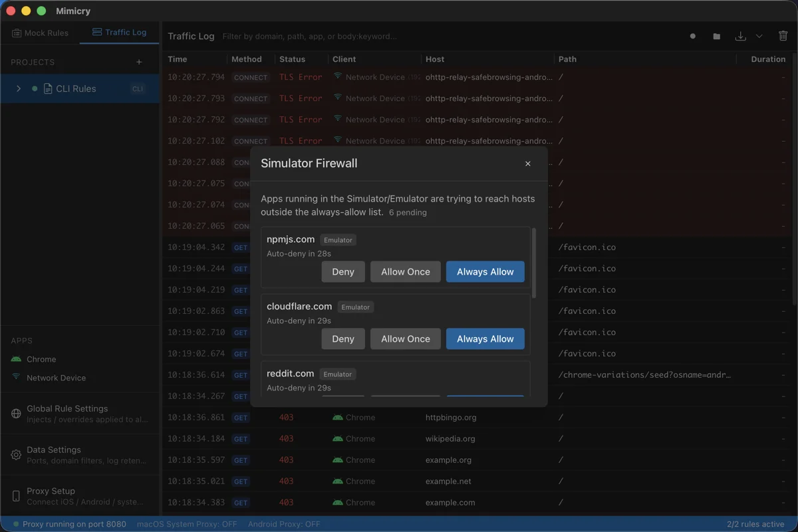
Task: Click 2/2 rules active status
Action: click(x=756, y=524)
